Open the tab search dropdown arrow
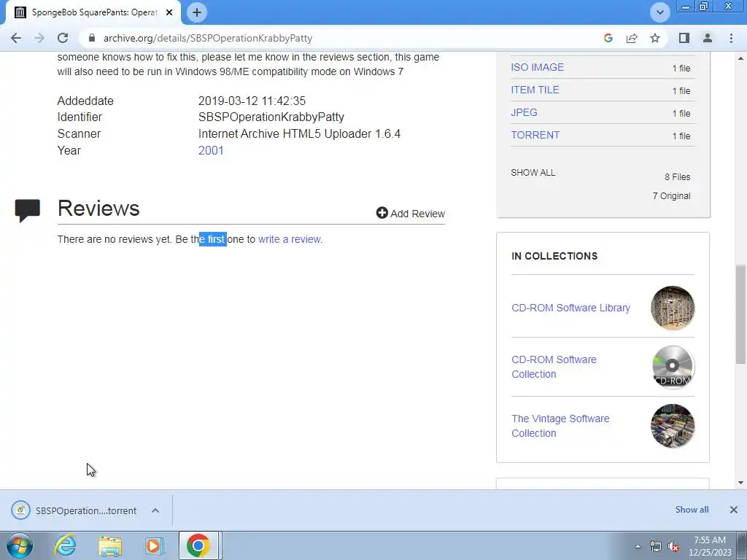The height and width of the screenshot is (560, 747). click(x=659, y=12)
